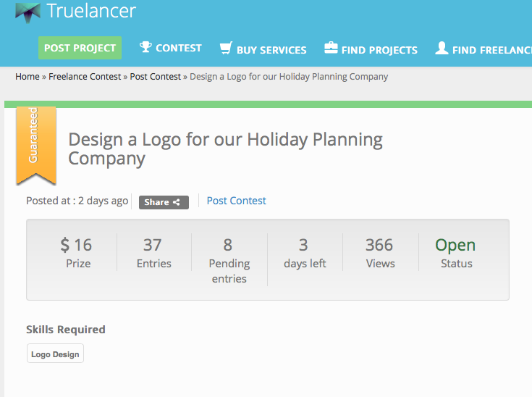Screen dimensions: 532x397
Task: Click the Truelancer logo icon
Action: coord(28,12)
